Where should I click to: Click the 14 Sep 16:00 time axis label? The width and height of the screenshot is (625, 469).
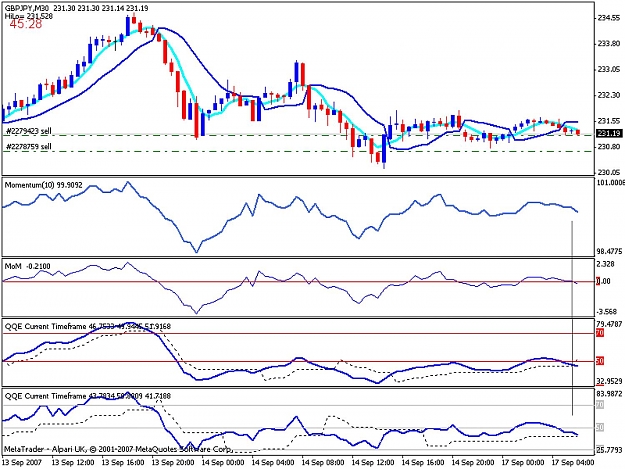tap(423, 462)
